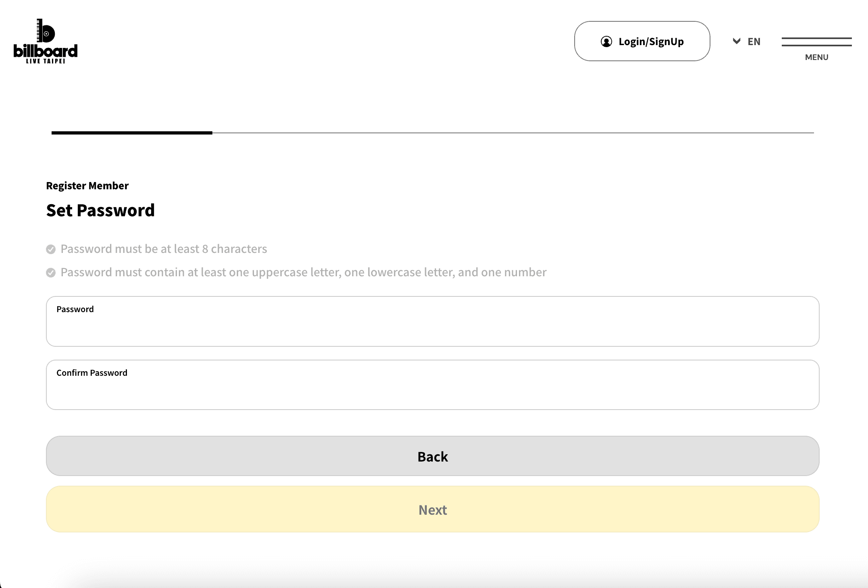The width and height of the screenshot is (868, 588).
Task: Expand the language chevron arrow
Action: click(x=736, y=41)
